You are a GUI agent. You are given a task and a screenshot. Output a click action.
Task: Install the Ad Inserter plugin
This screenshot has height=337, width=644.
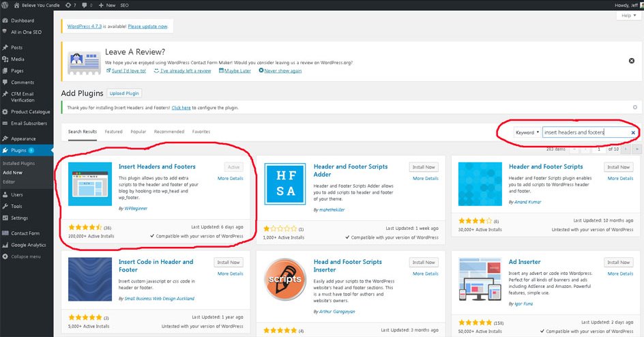pos(619,262)
